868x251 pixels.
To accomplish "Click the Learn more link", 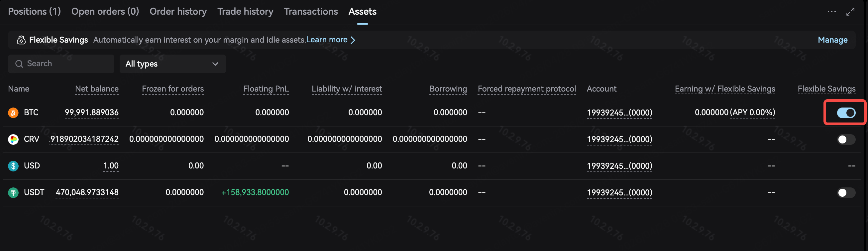I will 327,40.
